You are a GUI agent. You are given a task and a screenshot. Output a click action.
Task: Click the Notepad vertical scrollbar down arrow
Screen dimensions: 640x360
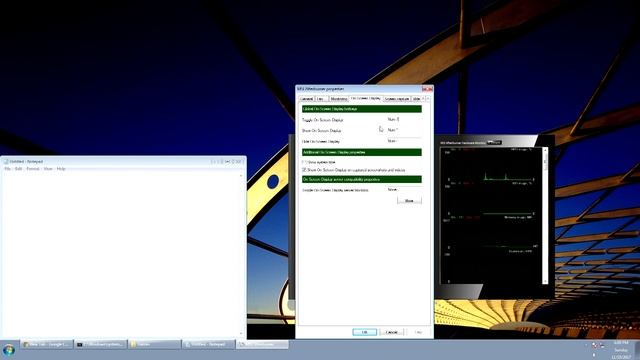pos(241,334)
